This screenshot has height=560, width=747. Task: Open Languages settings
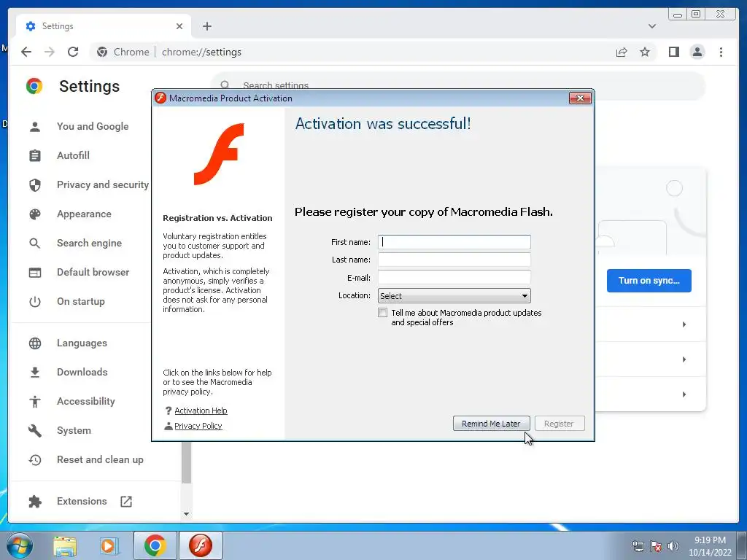click(x=82, y=343)
